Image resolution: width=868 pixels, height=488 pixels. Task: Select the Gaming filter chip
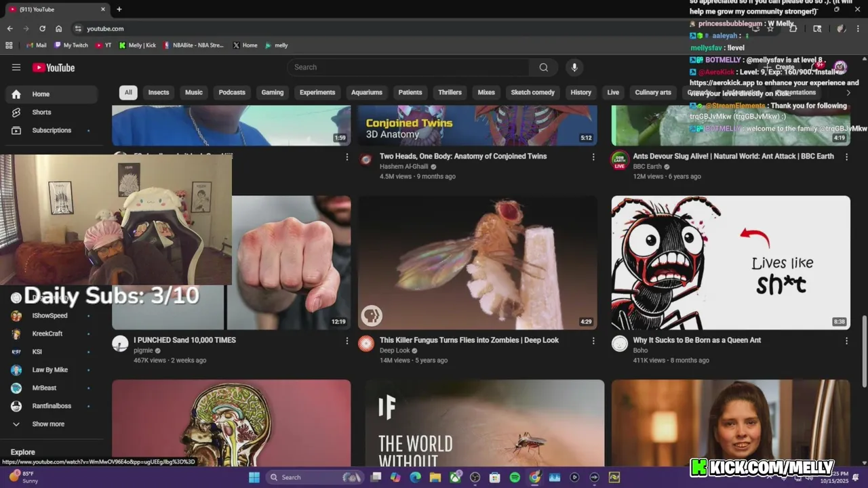(x=273, y=92)
